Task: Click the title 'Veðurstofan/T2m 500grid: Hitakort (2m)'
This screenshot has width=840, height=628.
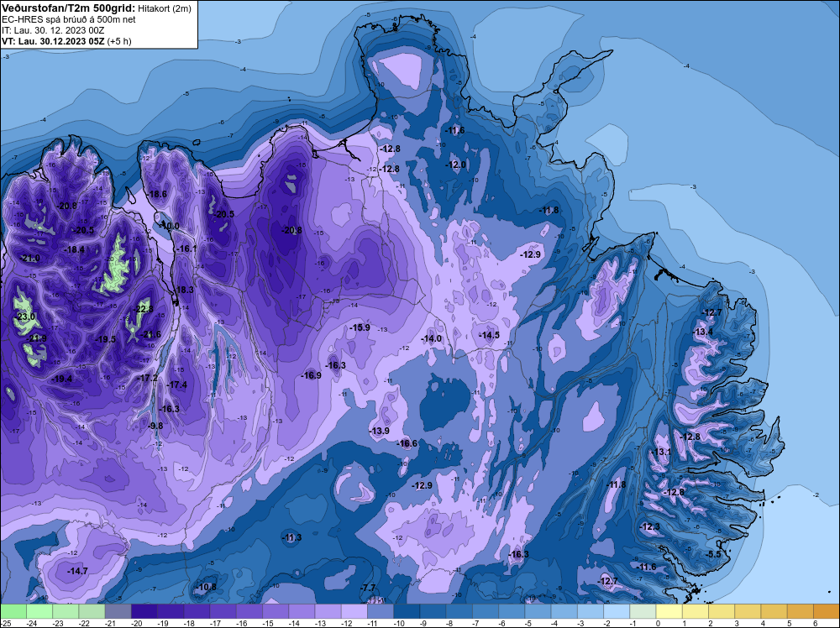Action: pyautogui.click(x=97, y=8)
